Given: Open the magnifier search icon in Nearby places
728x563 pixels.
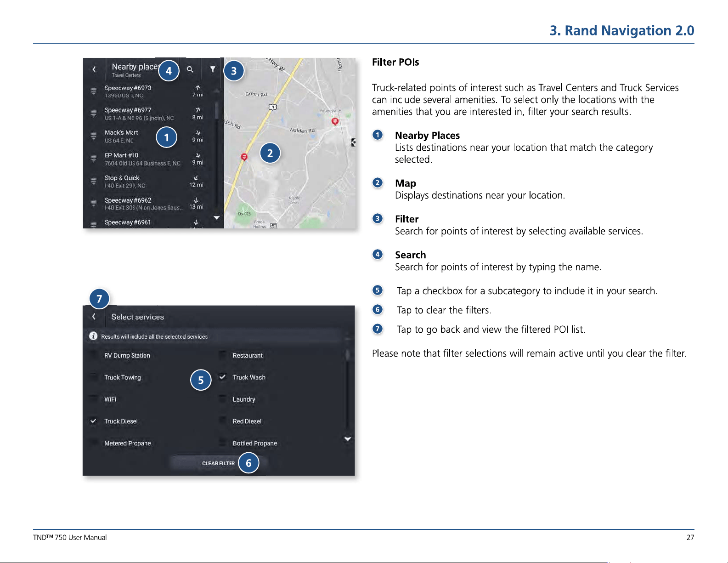Looking at the screenshot, I should pyautogui.click(x=190, y=69).
